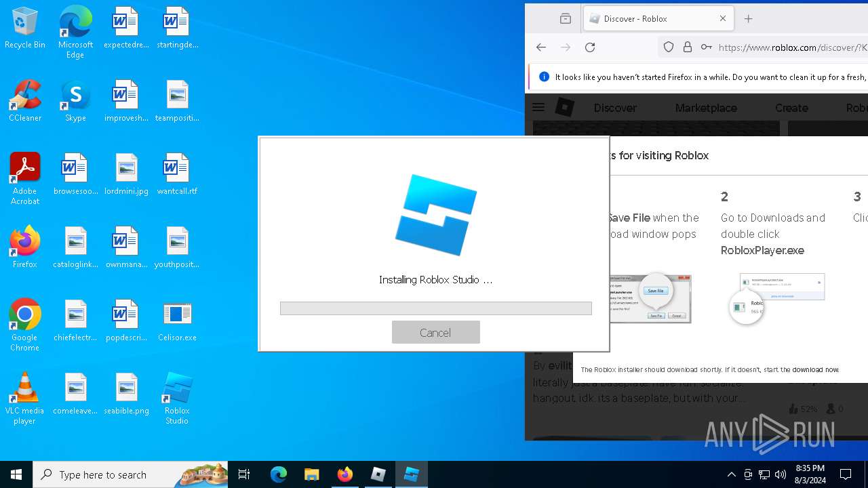Viewport: 868px width, 488px height.
Task: Open the Discover menu on Roblox
Action: click(615, 108)
